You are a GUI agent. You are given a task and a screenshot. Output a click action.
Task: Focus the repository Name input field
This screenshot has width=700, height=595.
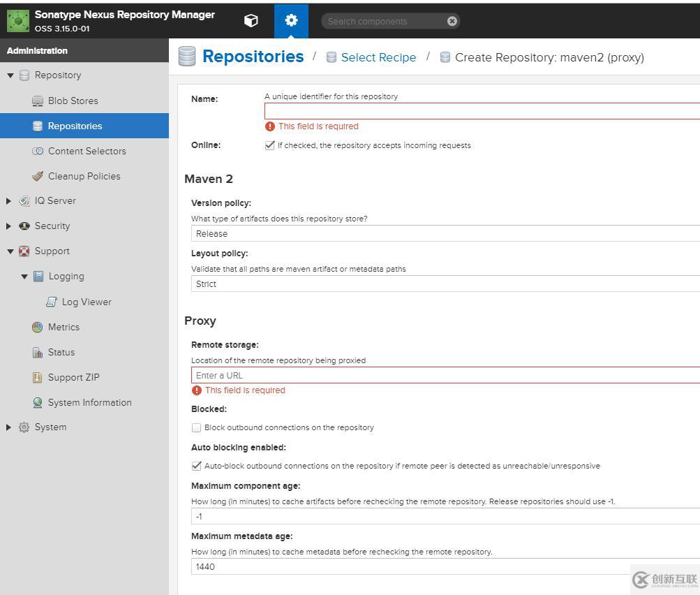[482, 111]
